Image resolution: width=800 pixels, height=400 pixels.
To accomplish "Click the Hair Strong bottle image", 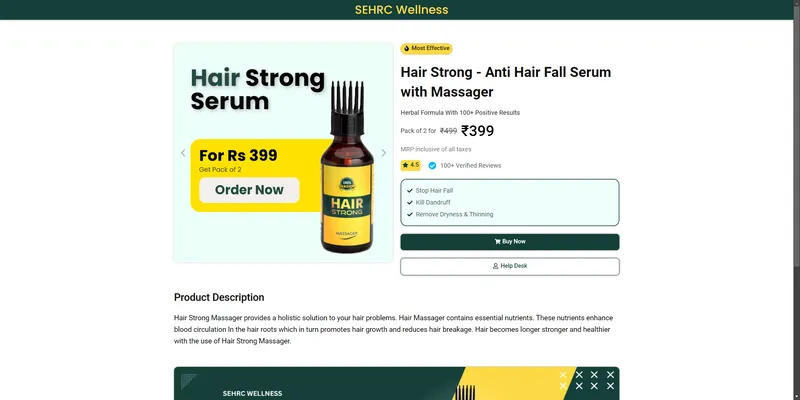I will coord(347,167).
